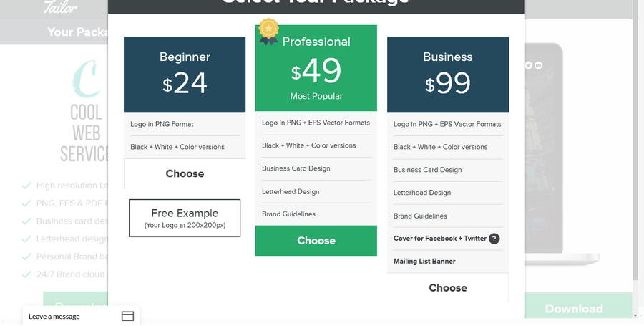
Task: Click the checkmark next to 24/7 Brand cloud
Action: coord(26,274)
